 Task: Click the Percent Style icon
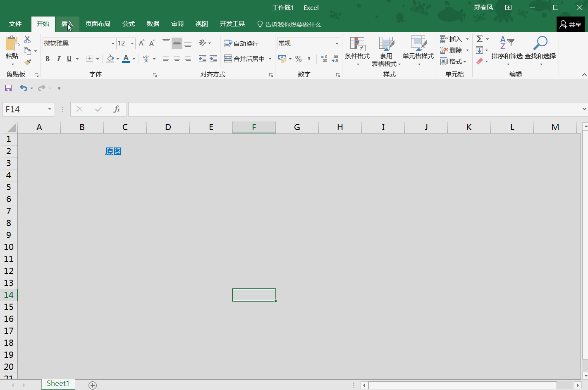click(299, 59)
